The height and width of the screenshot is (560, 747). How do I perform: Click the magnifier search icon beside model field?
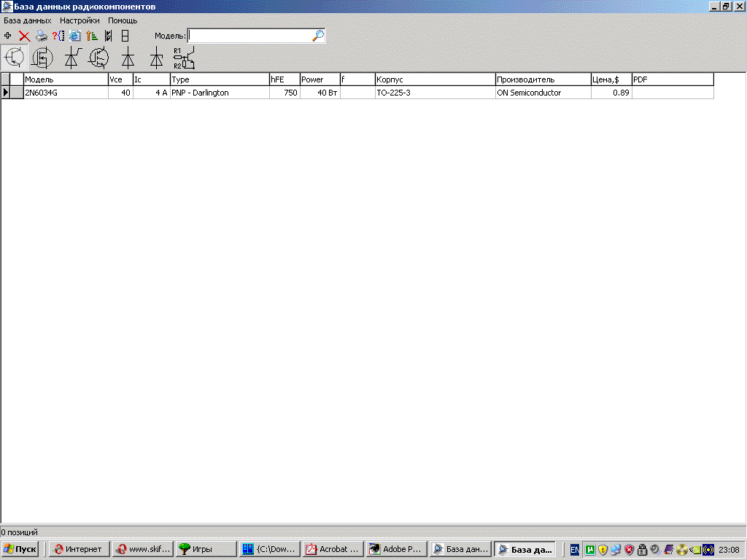point(317,36)
